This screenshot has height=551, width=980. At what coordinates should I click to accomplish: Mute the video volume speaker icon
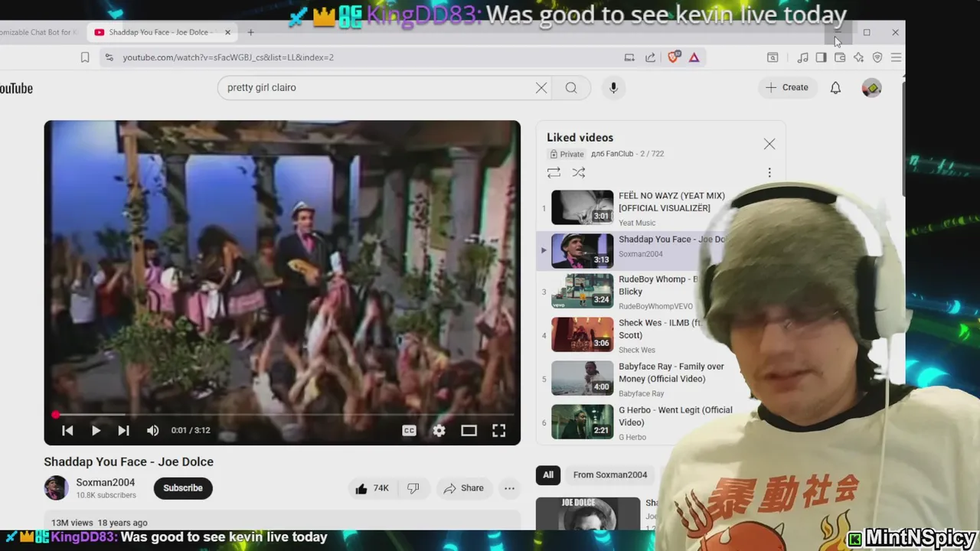152,430
